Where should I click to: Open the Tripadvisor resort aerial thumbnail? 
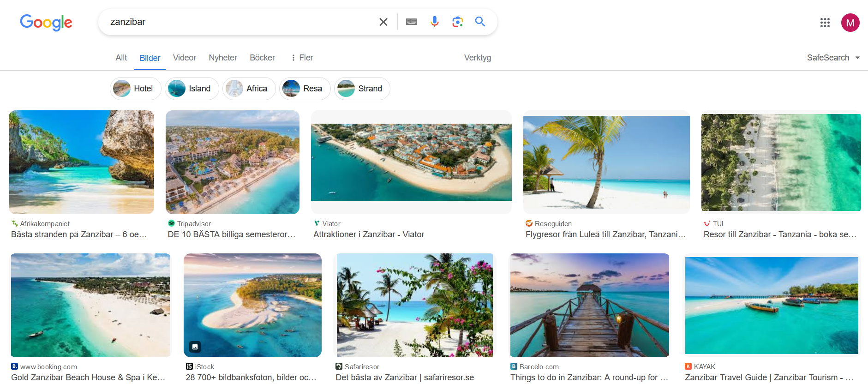[232, 162]
